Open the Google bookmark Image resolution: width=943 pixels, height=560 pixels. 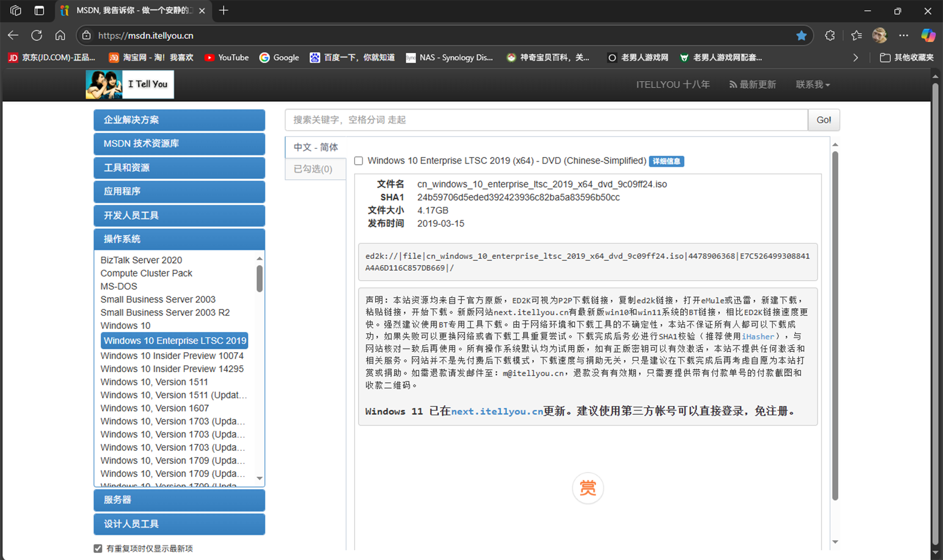point(279,57)
